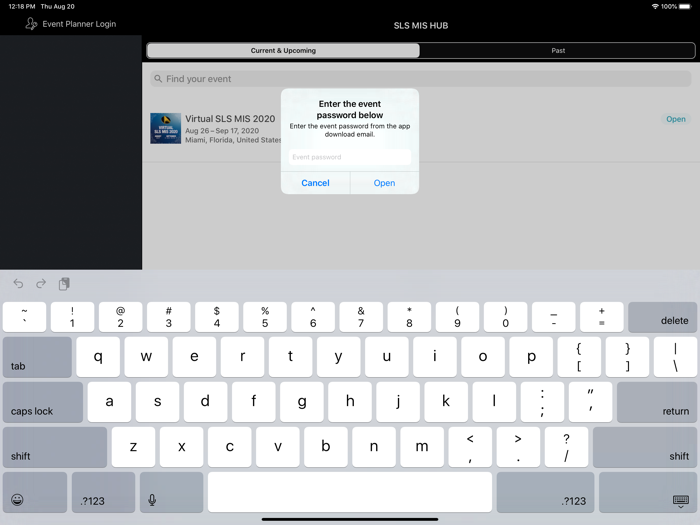The width and height of the screenshot is (700, 525).
Task: Tap the Open link on the event row
Action: point(675,119)
